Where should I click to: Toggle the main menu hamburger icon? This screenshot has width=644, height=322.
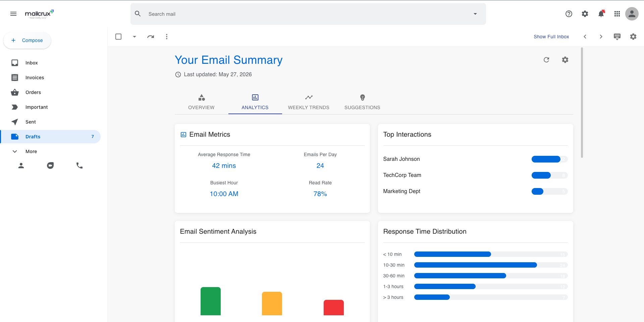(13, 14)
